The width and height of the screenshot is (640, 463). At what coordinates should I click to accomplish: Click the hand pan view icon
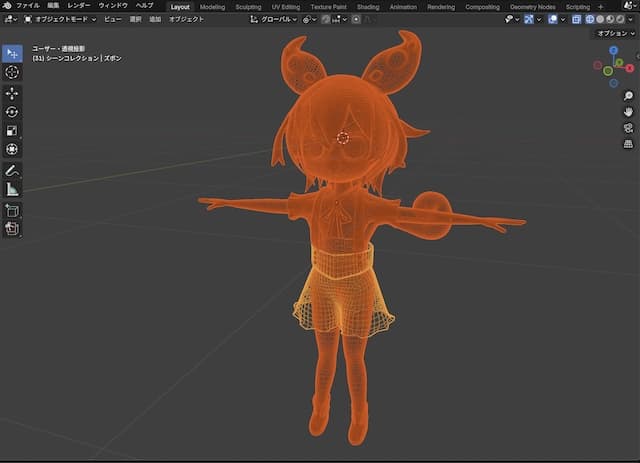click(x=628, y=112)
